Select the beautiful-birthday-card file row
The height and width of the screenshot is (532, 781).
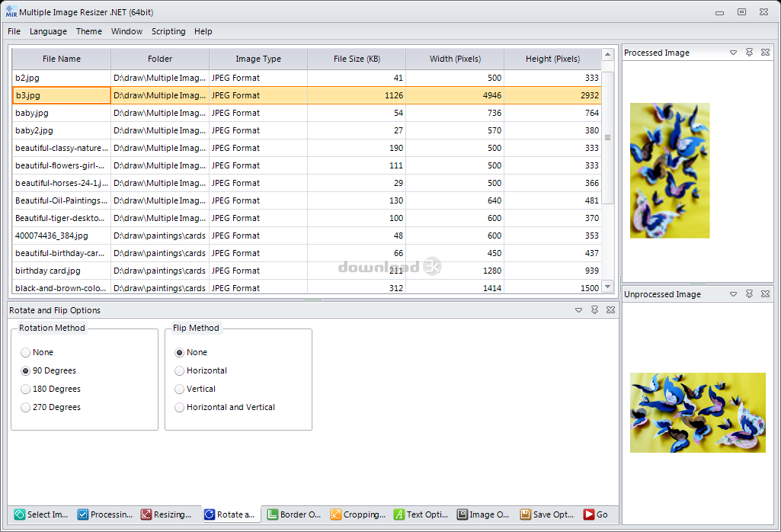tap(307, 253)
